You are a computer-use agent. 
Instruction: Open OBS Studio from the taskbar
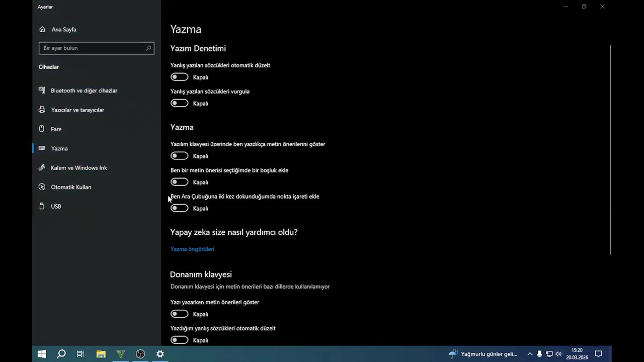pos(140,354)
